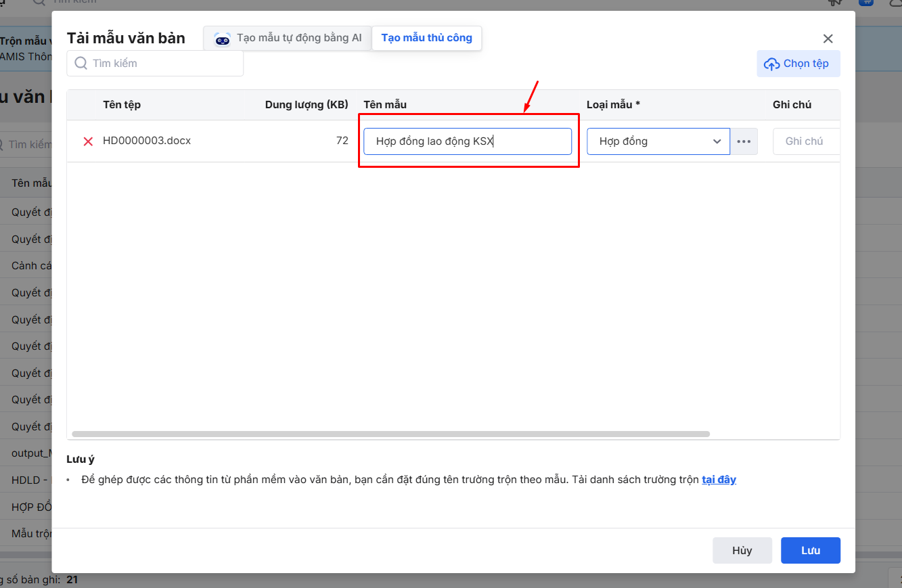Click the horizontal scrollbar under the table
The width and height of the screenshot is (902, 588).
[390, 434]
